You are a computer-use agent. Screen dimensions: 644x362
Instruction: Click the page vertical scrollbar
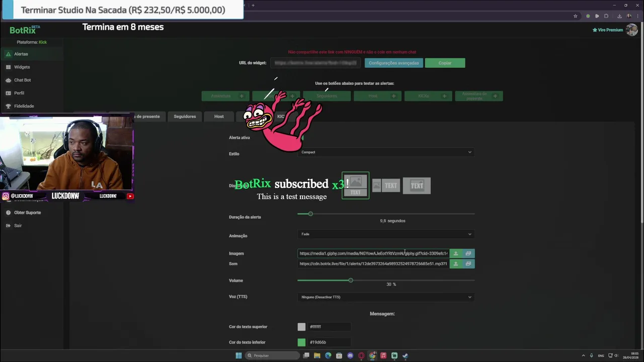tap(641, 123)
